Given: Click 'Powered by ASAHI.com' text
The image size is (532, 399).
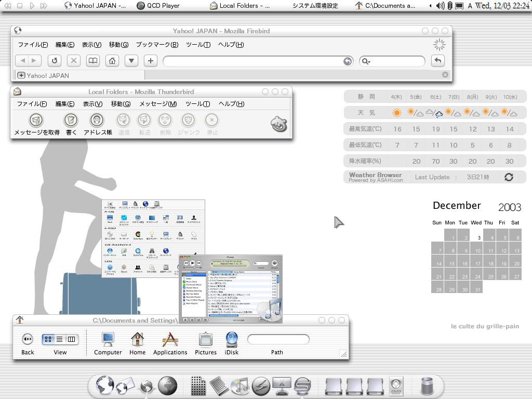Looking at the screenshot, I should [376, 180].
